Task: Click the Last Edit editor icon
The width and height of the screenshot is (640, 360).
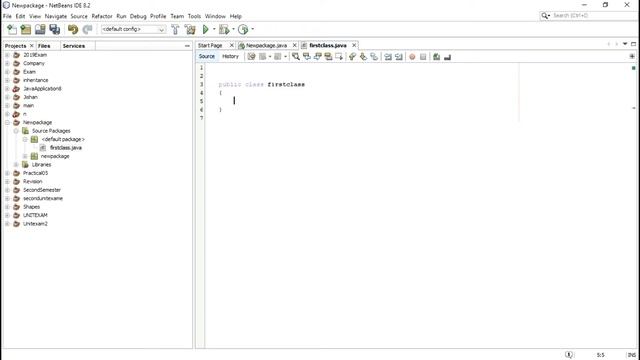Action: (x=251, y=57)
